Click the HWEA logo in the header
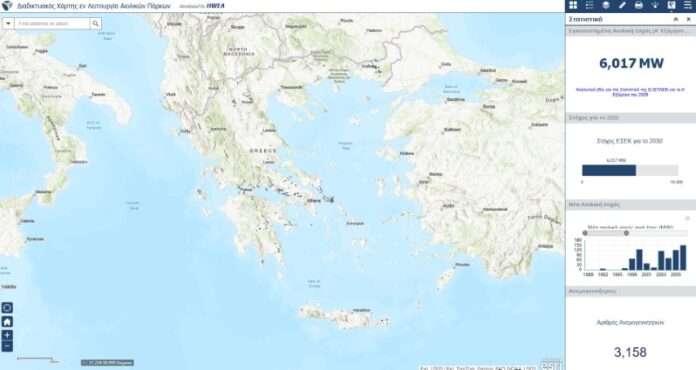696x370 pixels. (215, 6)
